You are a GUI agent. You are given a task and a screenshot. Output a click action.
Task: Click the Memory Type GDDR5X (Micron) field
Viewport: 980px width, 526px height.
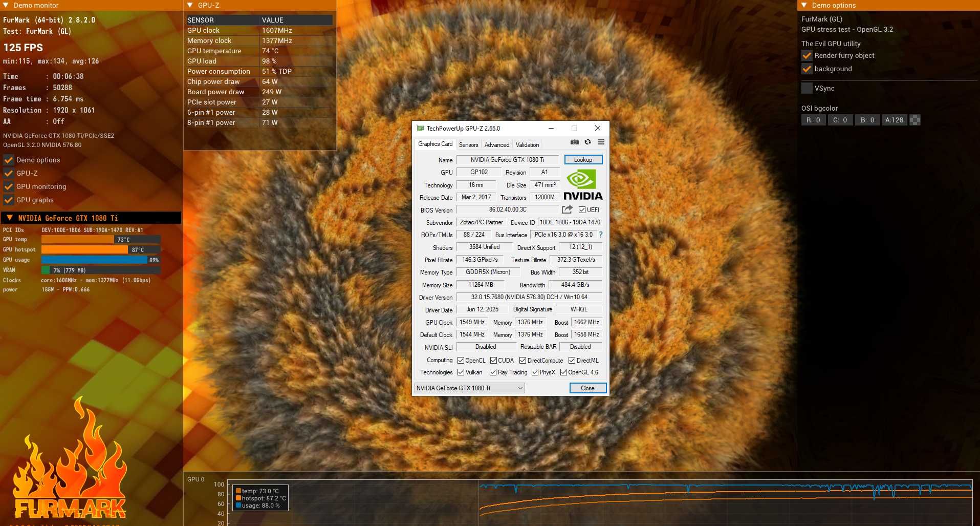[x=488, y=272]
